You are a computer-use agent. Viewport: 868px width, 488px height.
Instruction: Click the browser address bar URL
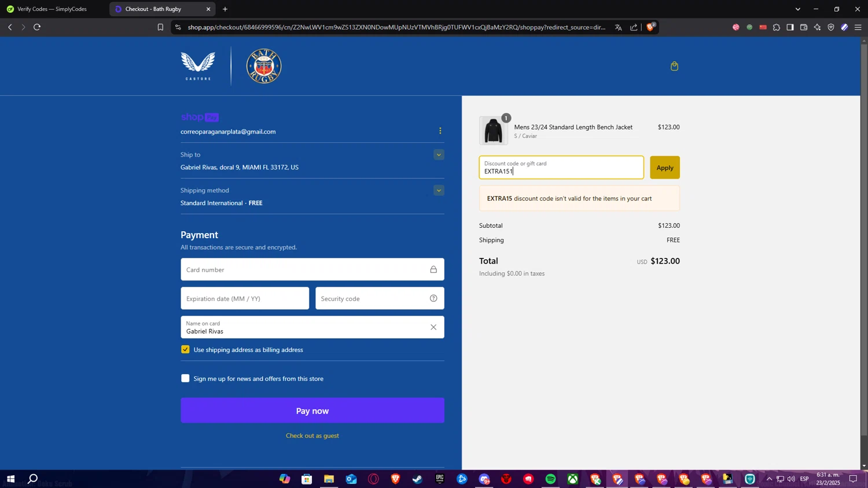396,27
